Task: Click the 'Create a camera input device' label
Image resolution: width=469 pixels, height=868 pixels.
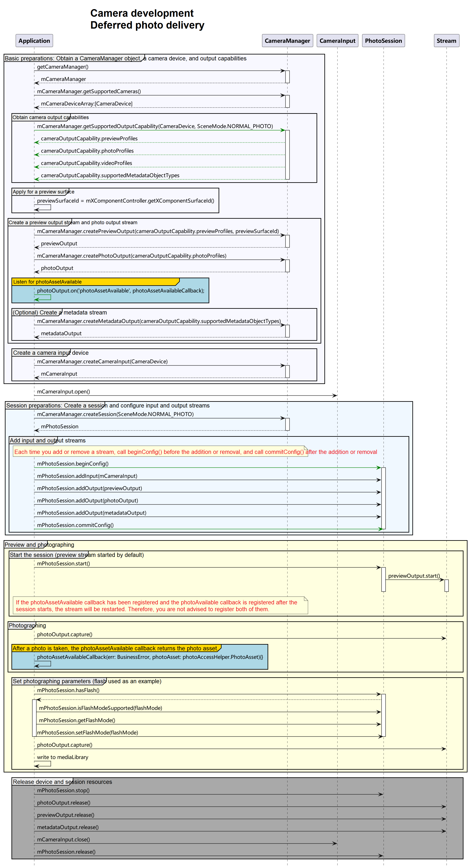Action: coord(51,353)
